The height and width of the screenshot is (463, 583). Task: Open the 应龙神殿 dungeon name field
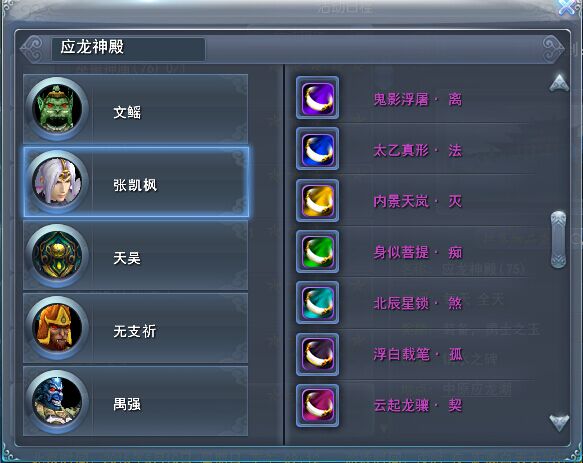click(128, 48)
